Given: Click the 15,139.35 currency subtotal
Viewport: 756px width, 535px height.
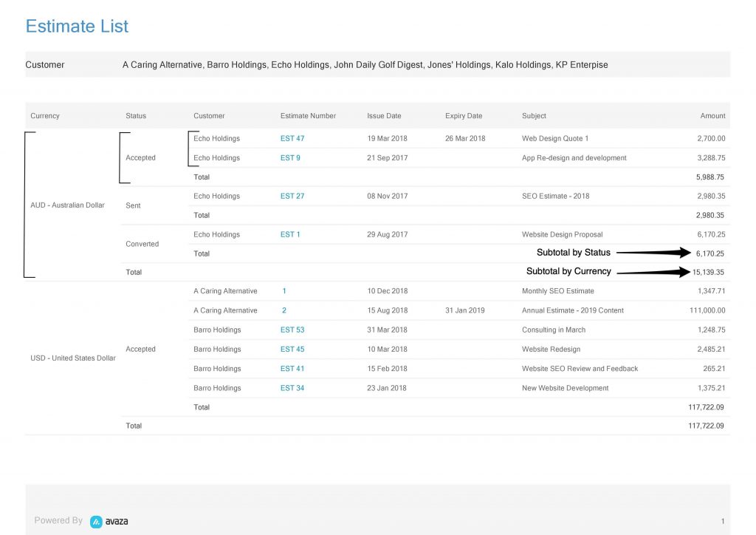Looking at the screenshot, I should point(708,272).
